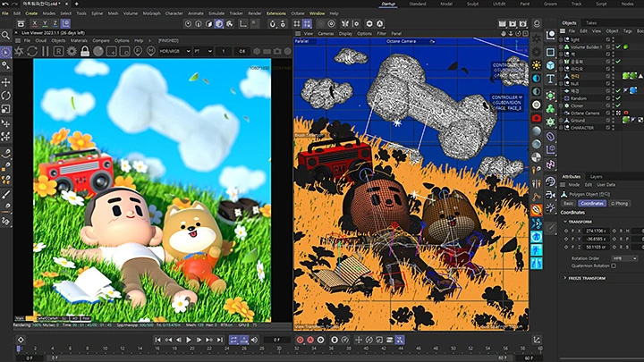Toggle the snap magnet icon in top toolbar
Screen dimensions: 644x362
pyautogui.click(x=272, y=24)
